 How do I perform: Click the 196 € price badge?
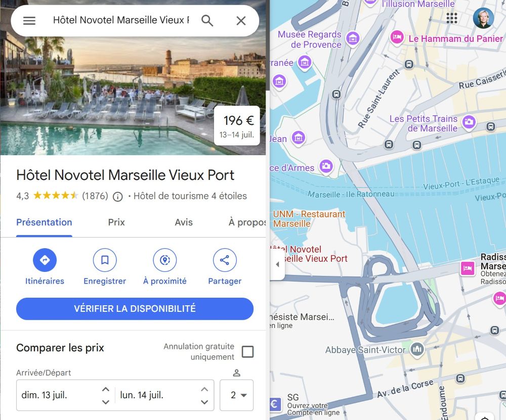point(237,126)
